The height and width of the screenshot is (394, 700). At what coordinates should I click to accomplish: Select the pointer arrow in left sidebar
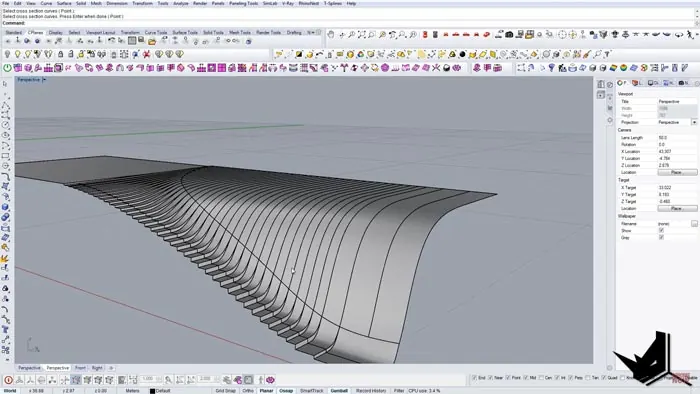click(5, 84)
